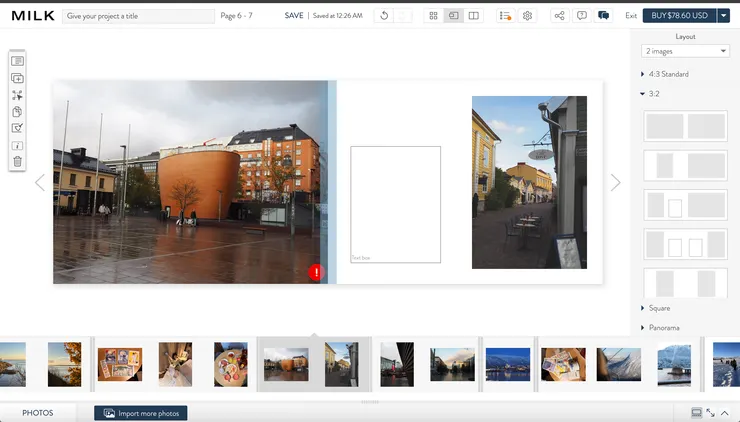740x422 pixels.
Task: Open the dropdown arrow beside BUY button
Action: click(724, 16)
